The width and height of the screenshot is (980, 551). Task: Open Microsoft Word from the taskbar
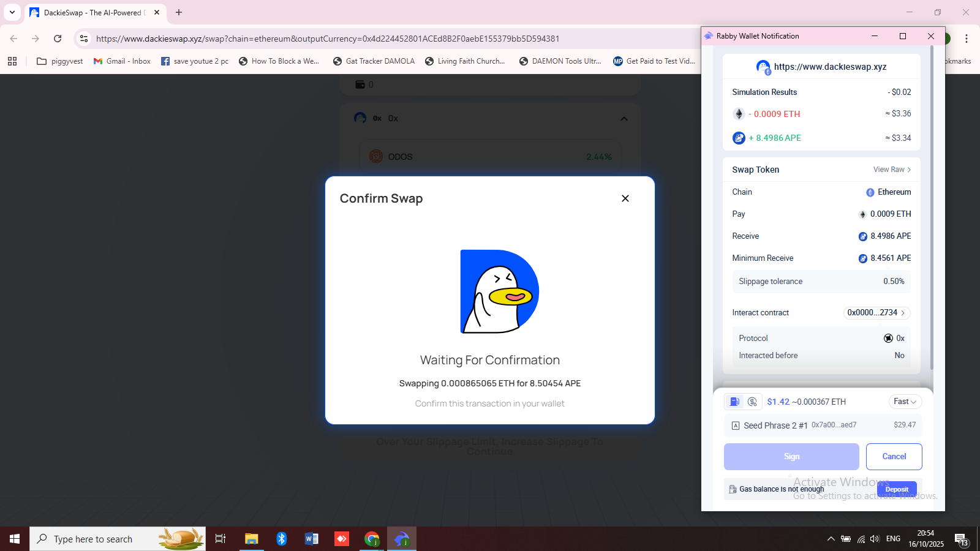pyautogui.click(x=311, y=539)
